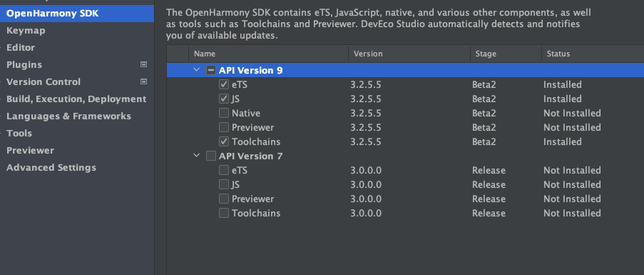Check eTS 3.0.0.0 checkbox
The height and width of the screenshot is (275, 644).
coord(224,170)
